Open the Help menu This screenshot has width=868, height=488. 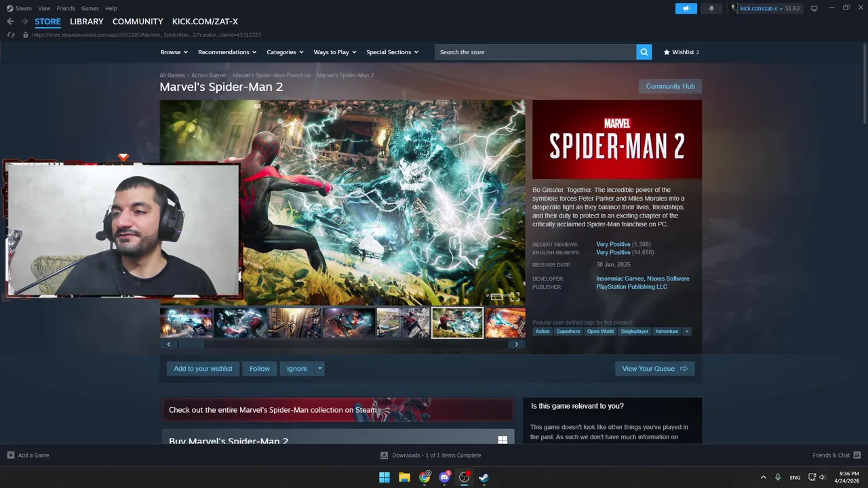pyautogui.click(x=111, y=8)
